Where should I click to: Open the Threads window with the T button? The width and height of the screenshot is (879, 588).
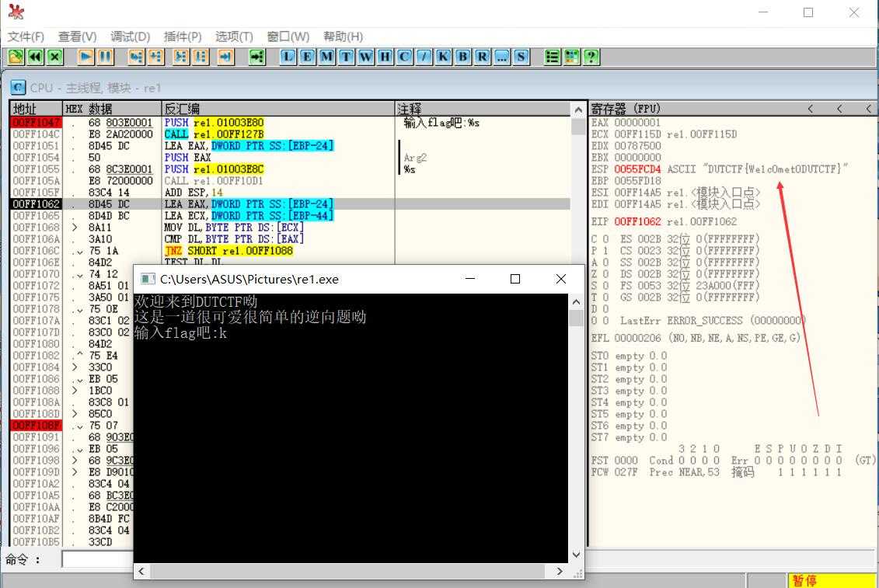[346, 57]
